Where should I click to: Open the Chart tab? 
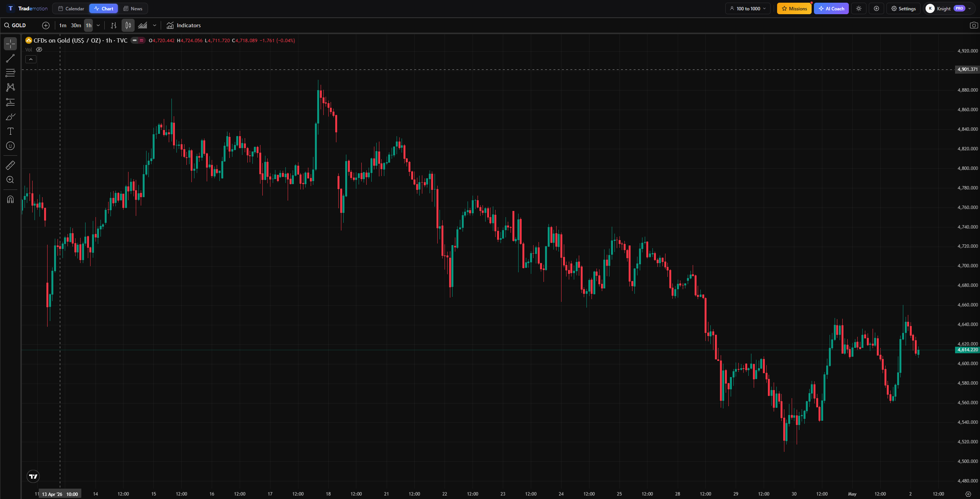click(104, 8)
